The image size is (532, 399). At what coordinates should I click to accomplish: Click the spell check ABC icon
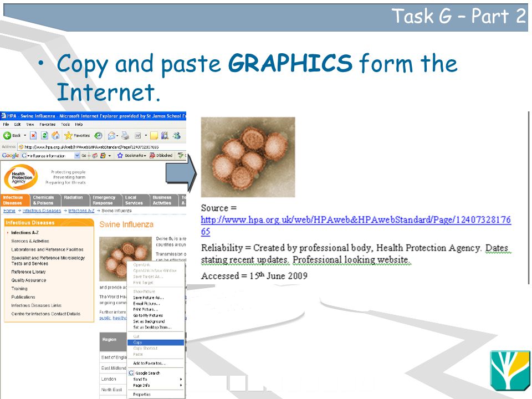[x=181, y=155]
